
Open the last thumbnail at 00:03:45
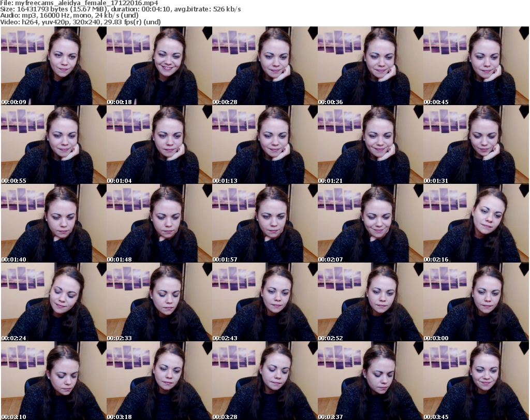476,381
